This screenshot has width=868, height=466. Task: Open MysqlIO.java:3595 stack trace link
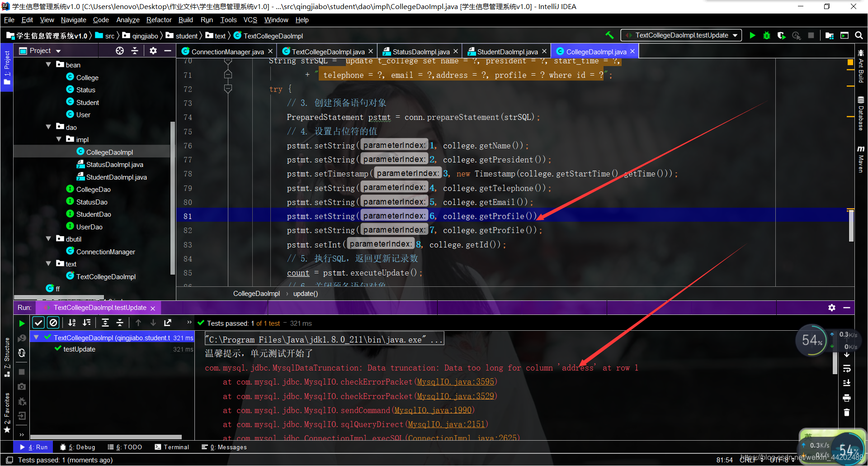[x=455, y=382]
